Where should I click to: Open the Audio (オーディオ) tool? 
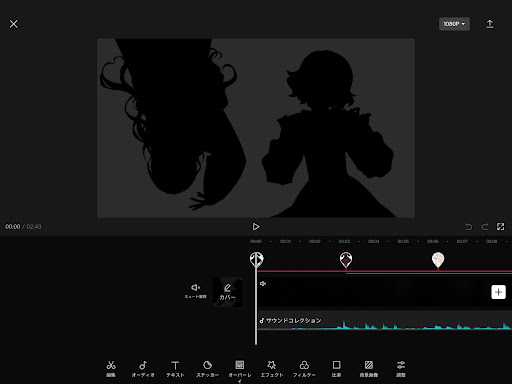pyautogui.click(x=143, y=368)
